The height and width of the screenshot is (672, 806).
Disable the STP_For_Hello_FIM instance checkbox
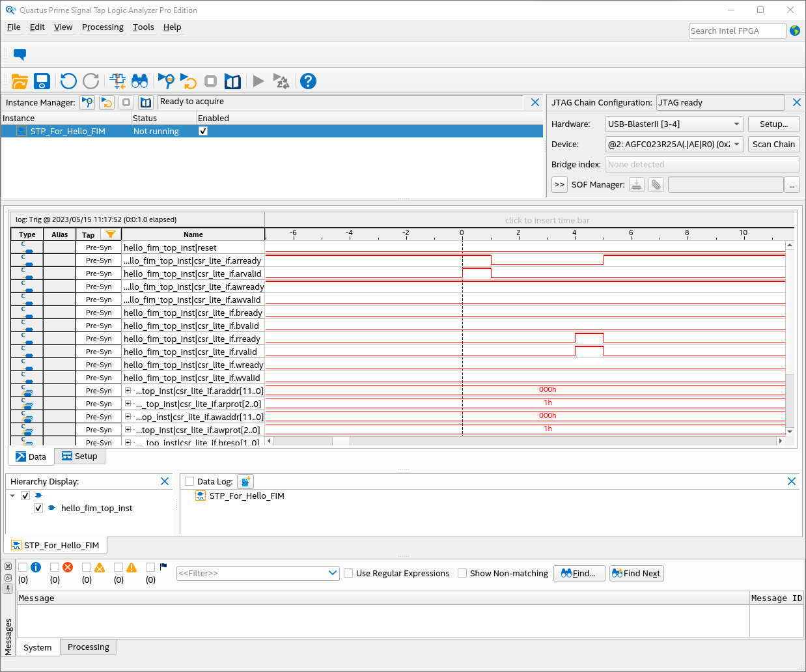pyautogui.click(x=203, y=131)
